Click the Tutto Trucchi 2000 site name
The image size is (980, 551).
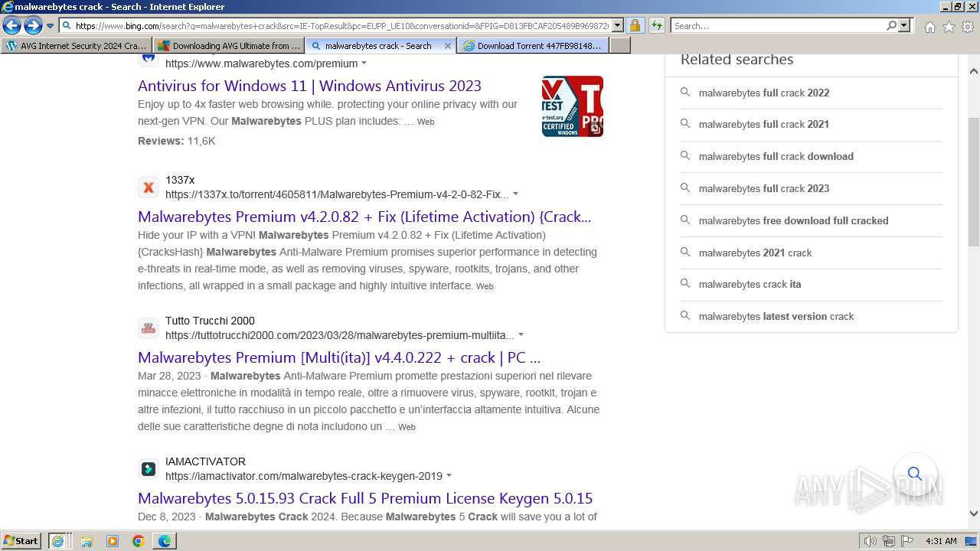point(210,321)
